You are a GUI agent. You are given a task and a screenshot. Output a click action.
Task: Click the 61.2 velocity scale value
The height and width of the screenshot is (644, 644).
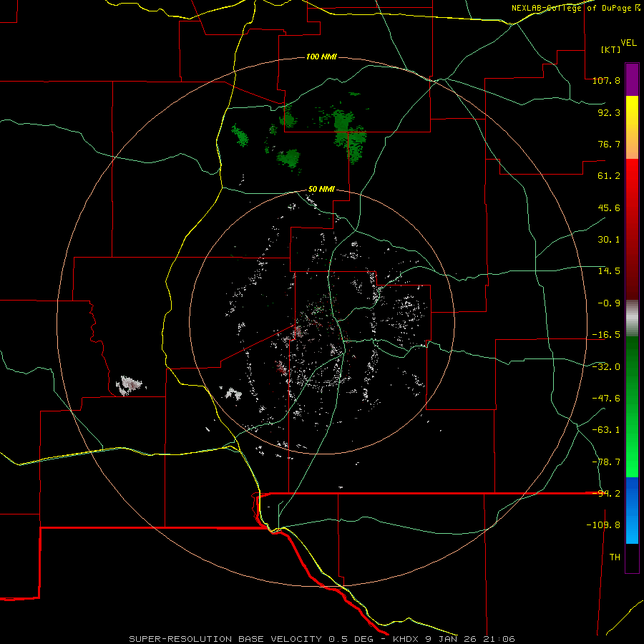point(609,176)
